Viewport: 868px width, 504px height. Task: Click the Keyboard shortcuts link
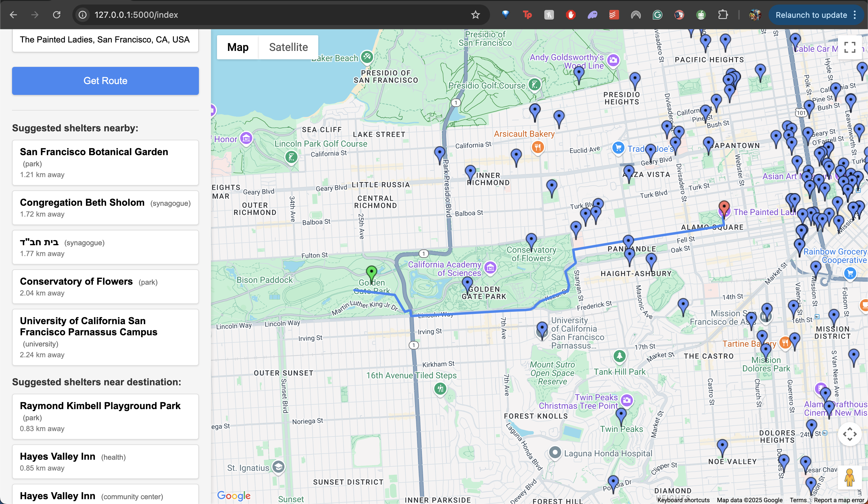pos(683,500)
